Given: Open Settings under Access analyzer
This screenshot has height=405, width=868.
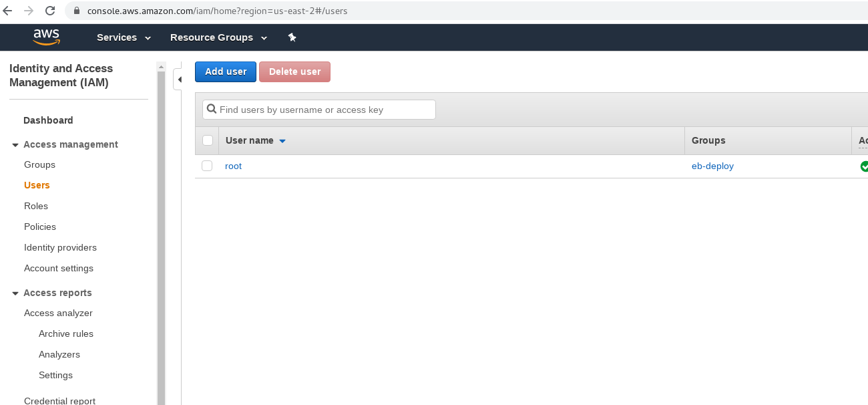Looking at the screenshot, I should point(55,375).
